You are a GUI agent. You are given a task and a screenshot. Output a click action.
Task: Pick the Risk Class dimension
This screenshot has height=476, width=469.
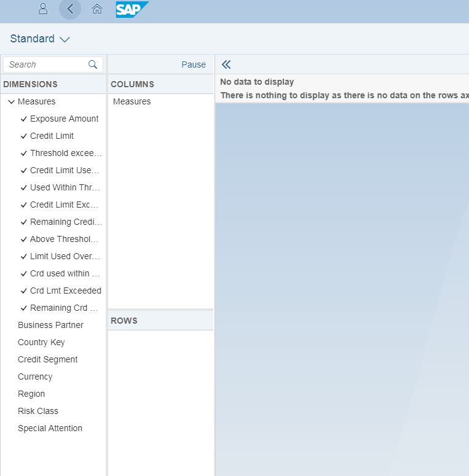[x=38, y=411]
